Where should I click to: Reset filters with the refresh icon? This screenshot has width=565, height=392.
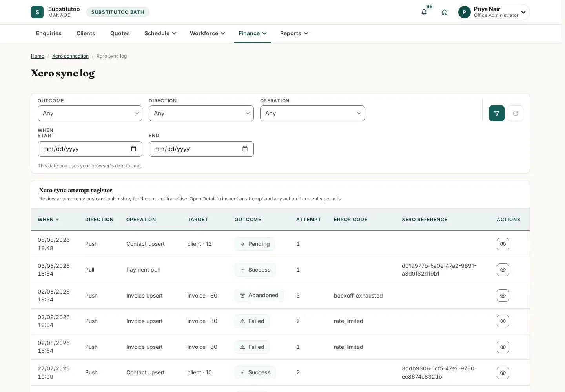pos(516,113)
